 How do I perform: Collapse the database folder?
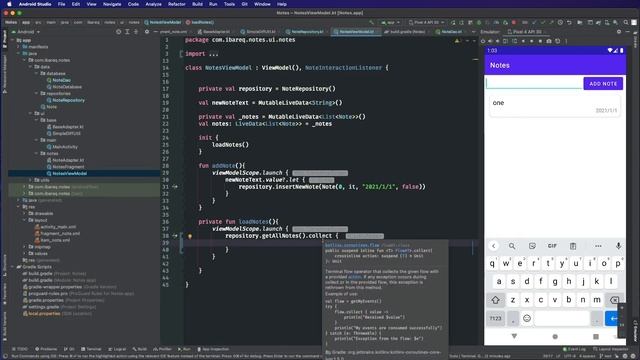(x=37, y=73)
